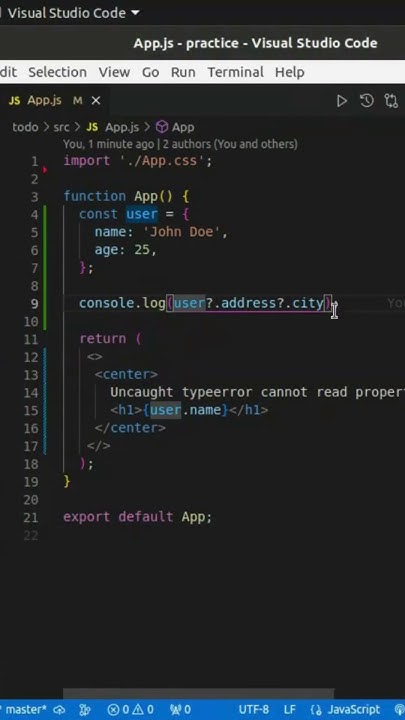Click 'console.log' on line 9
Screen dimensions: 405x720
pos(122,304)
